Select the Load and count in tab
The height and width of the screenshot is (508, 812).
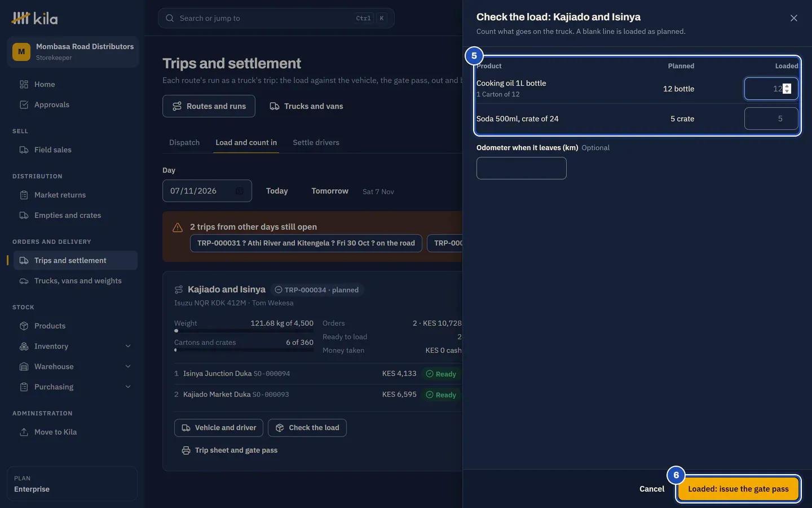click(246, 142)
